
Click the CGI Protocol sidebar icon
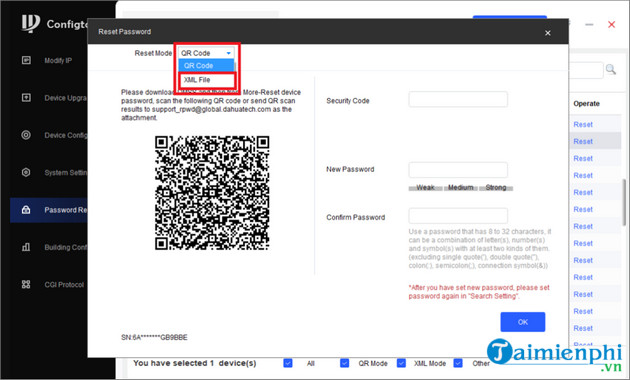coord(26,284)
